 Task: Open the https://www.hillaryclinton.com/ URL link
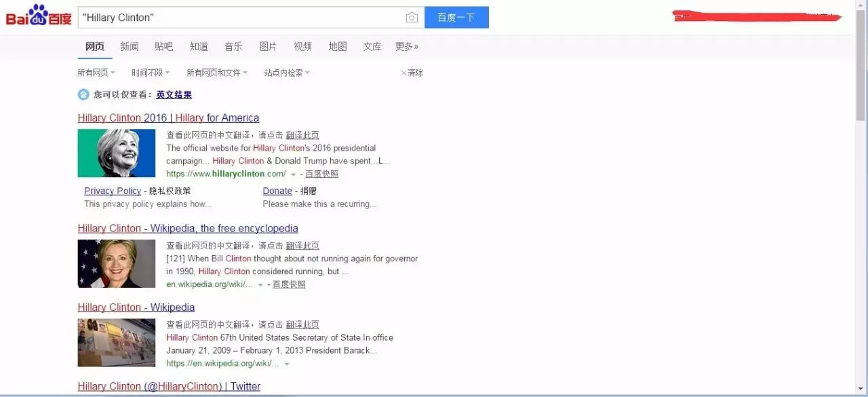click(226, 174)
